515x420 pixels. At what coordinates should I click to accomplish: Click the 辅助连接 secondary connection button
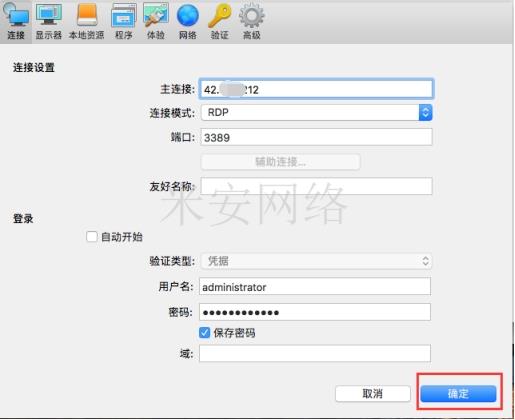pos(280,162)
